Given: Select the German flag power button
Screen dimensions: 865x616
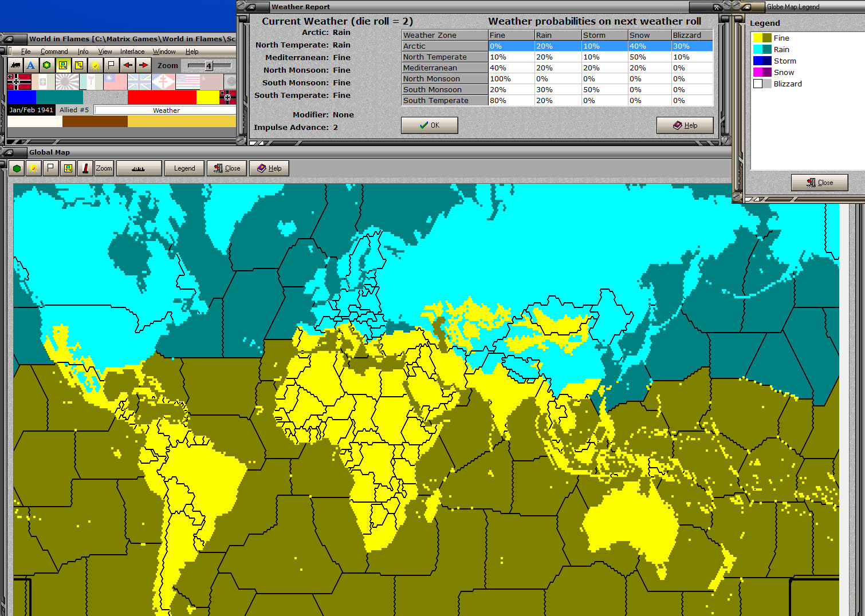Looking at the screenshot, I should click(19, 82).
